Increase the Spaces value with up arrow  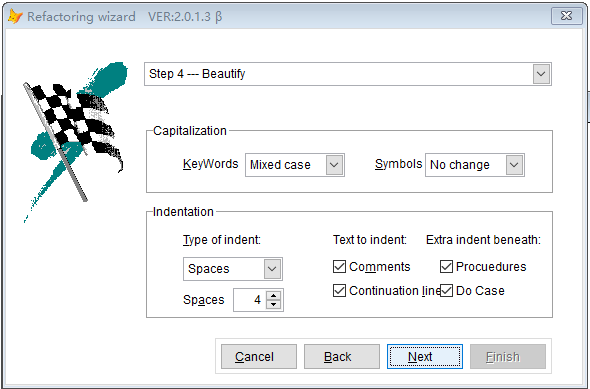point(274,295)
